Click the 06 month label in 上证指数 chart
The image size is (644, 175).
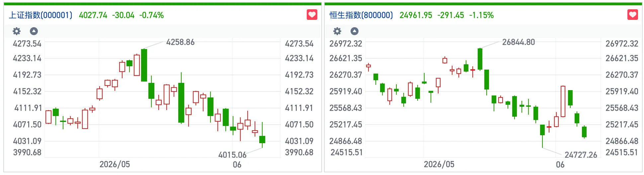(237, 165)
